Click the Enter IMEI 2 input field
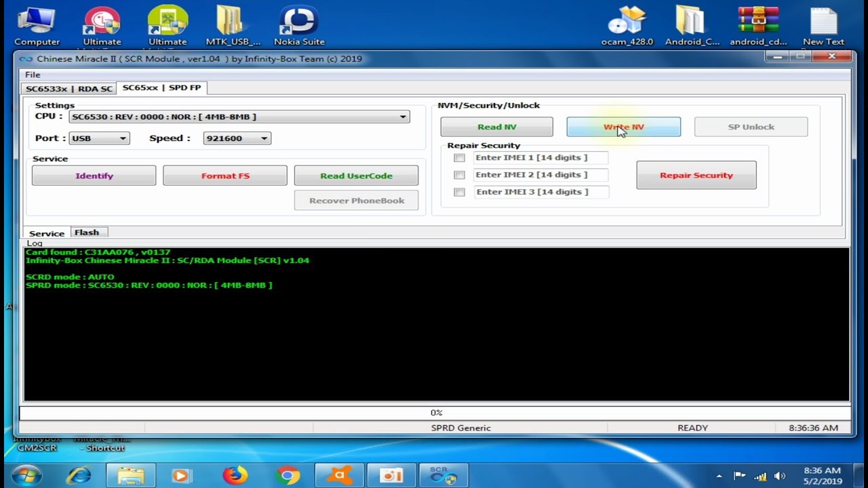The height and width of the screenshot is (488, 868). [540, 175]
